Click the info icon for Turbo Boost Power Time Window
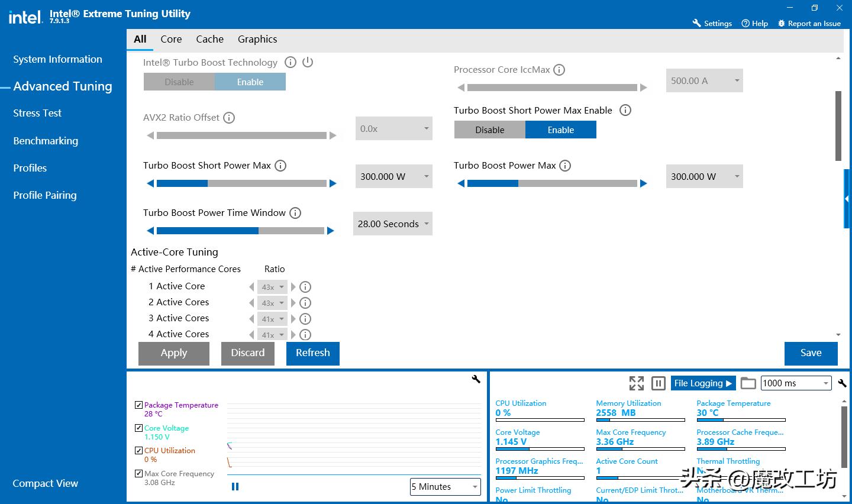 [x=295, y=213]
